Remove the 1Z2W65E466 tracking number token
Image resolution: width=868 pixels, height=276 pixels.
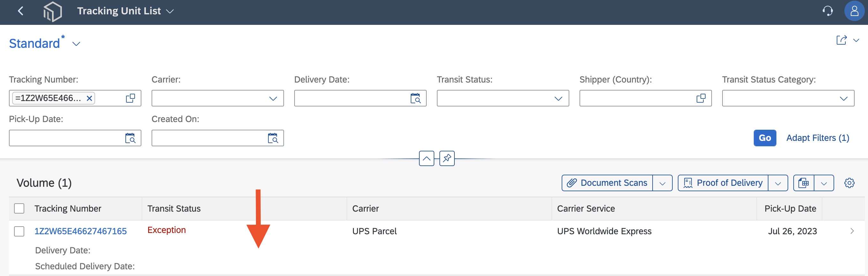89,98
